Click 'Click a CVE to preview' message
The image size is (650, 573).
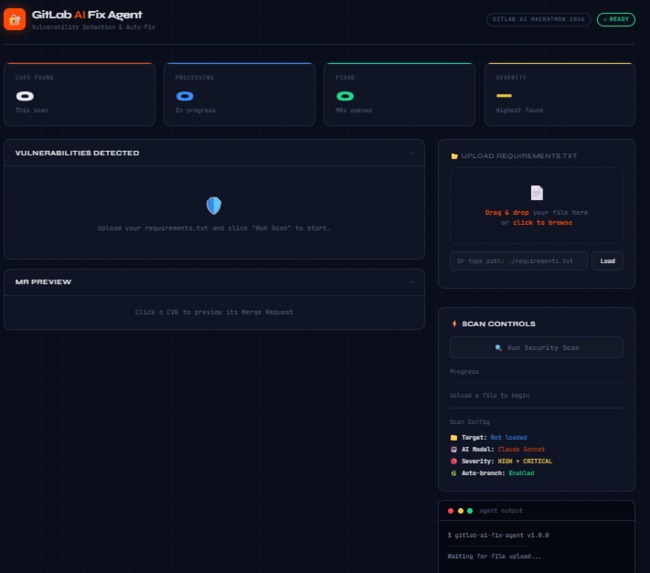tap(214, 312)
